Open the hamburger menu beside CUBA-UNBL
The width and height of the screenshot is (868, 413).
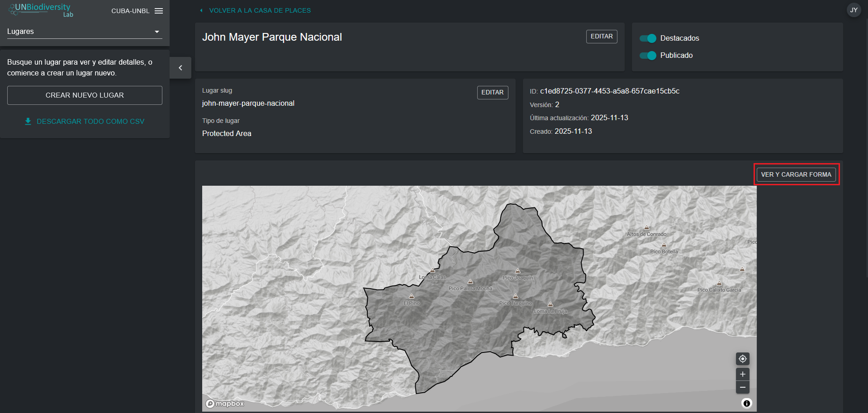click(158, 11)
